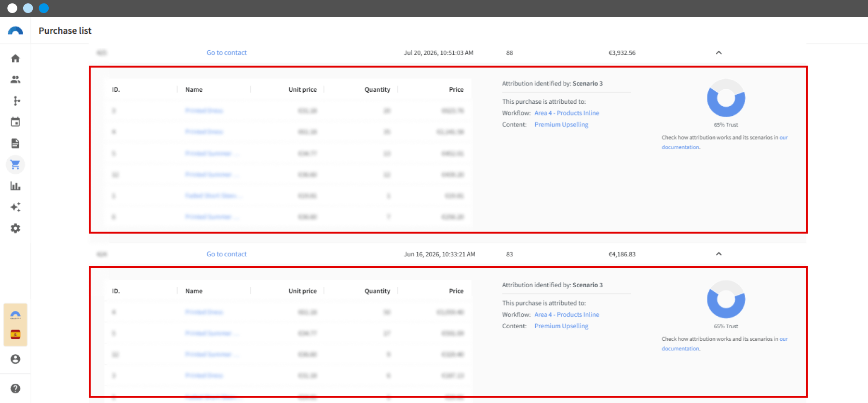Click Price header in June purchase table
The image size is (868, 403).
[x=456, y=291]
